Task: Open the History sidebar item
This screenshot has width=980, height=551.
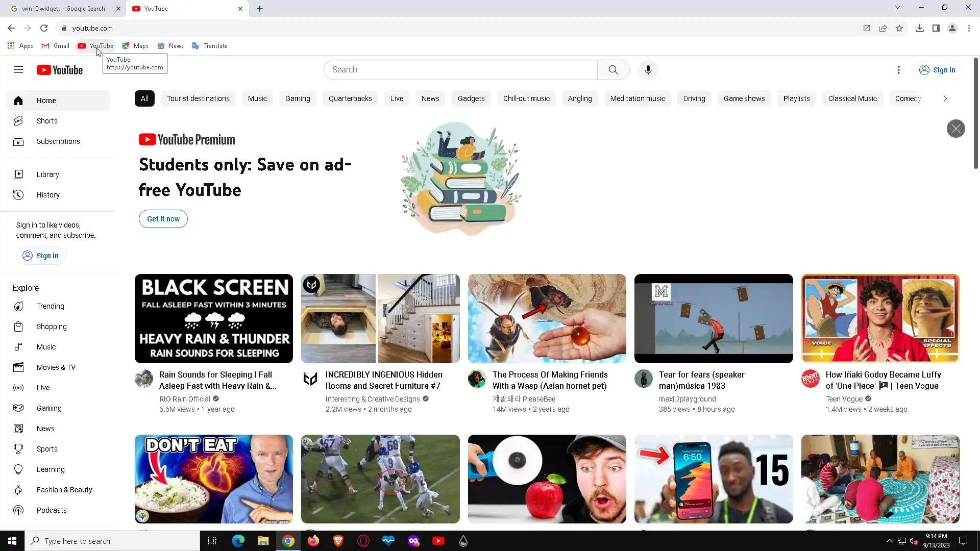Action: [x=48, y=195]
